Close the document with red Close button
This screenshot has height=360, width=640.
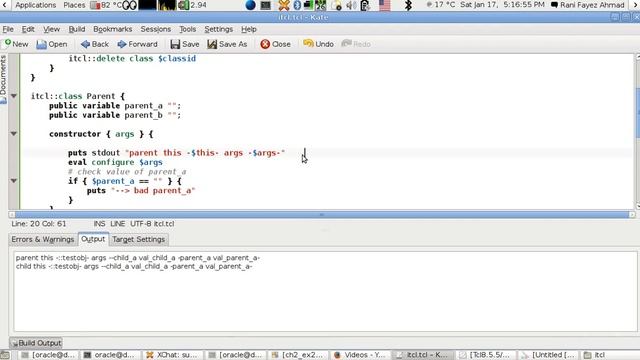click(x=276, y=44)
